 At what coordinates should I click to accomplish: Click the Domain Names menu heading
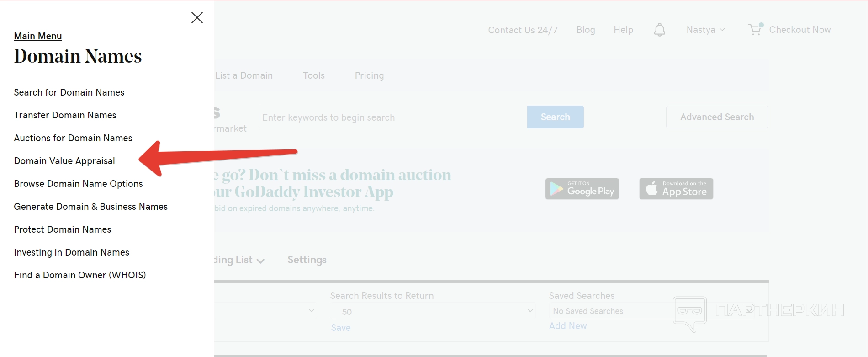(x=78, y=56)
